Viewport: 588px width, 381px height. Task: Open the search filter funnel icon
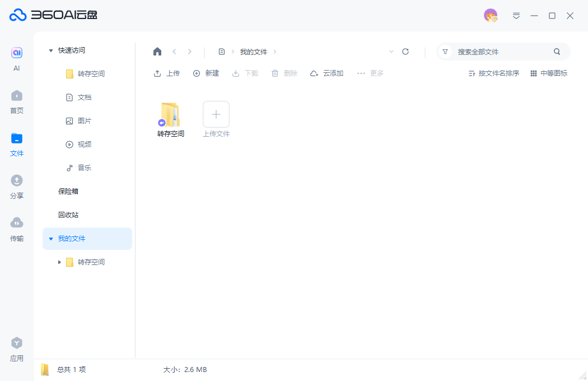(x=445, y=51)
